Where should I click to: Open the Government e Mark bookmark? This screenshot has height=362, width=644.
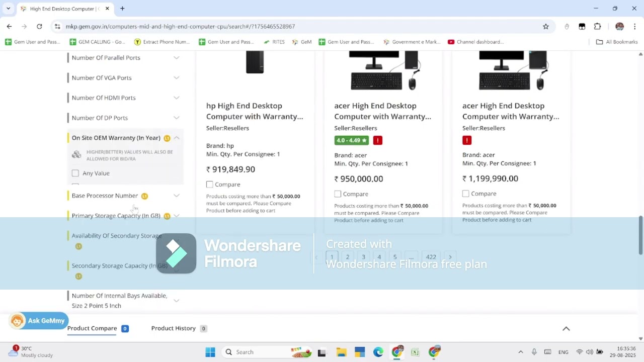412,42
